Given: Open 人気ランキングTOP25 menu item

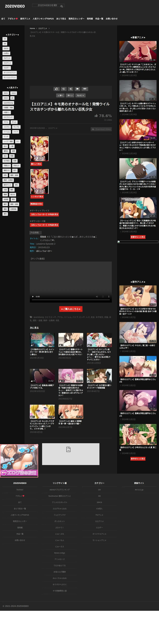Looking at the screenshot, I should pyautogui.click(x=43, y=19).
